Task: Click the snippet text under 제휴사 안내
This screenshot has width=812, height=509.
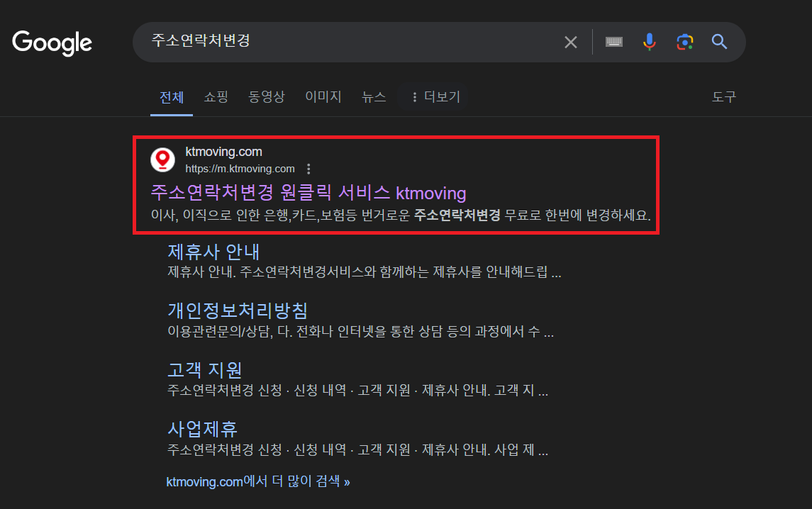Action: [x=364, y=272]
